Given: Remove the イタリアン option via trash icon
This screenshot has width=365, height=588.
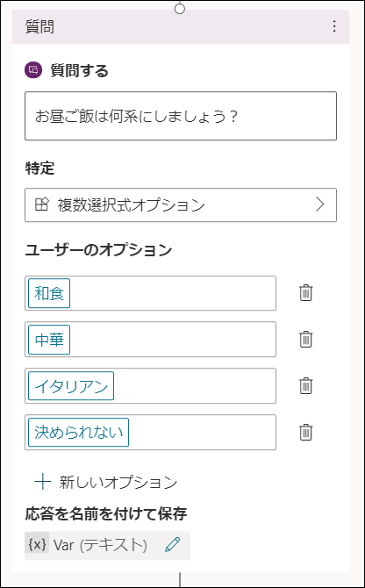Looking at the screenshot, I should (x=306, y=385).
